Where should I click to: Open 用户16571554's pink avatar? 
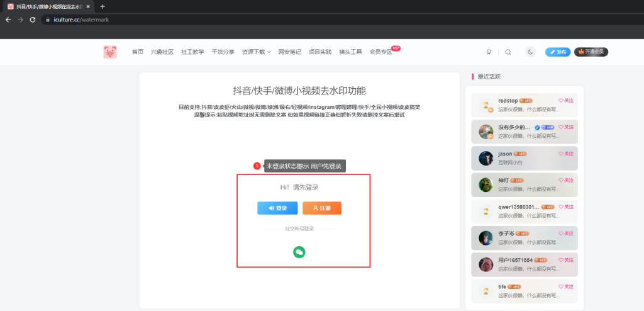486,264
